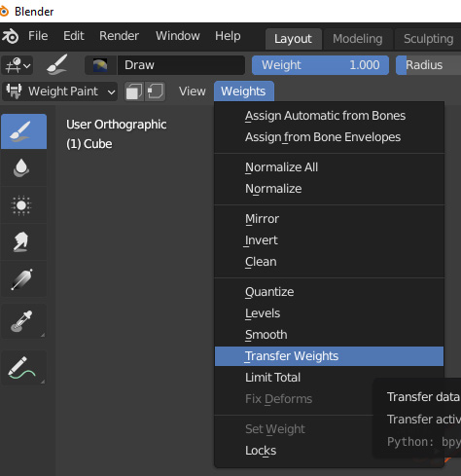Screen dimensions: 461x476
Task: Click the brush thumbnail next to Draw
Action: click(x=100, y=65)
